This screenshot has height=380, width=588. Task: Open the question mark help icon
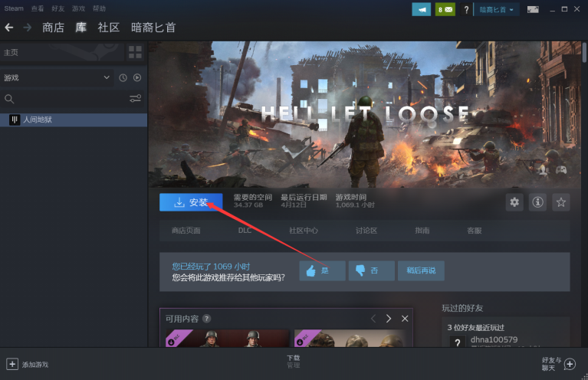[x=466, y=10]
